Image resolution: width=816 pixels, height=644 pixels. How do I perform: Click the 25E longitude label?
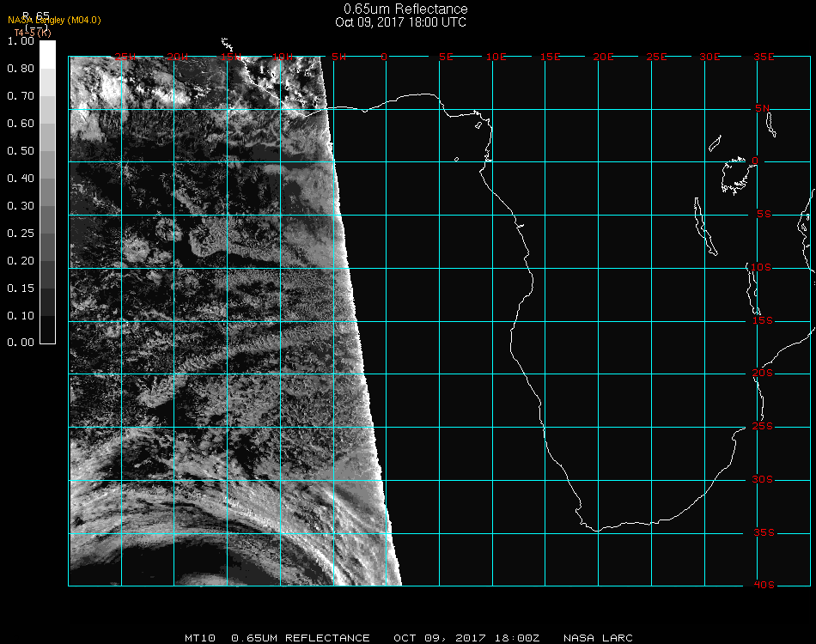tap(656, 57)
